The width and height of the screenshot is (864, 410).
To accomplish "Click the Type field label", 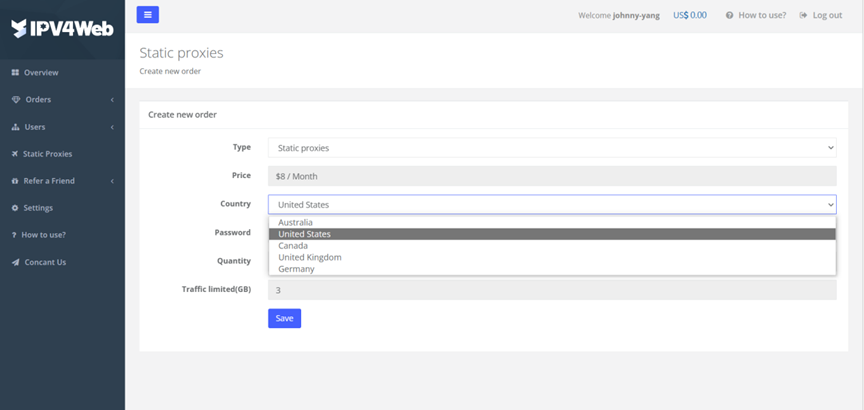I will (242, 147).
